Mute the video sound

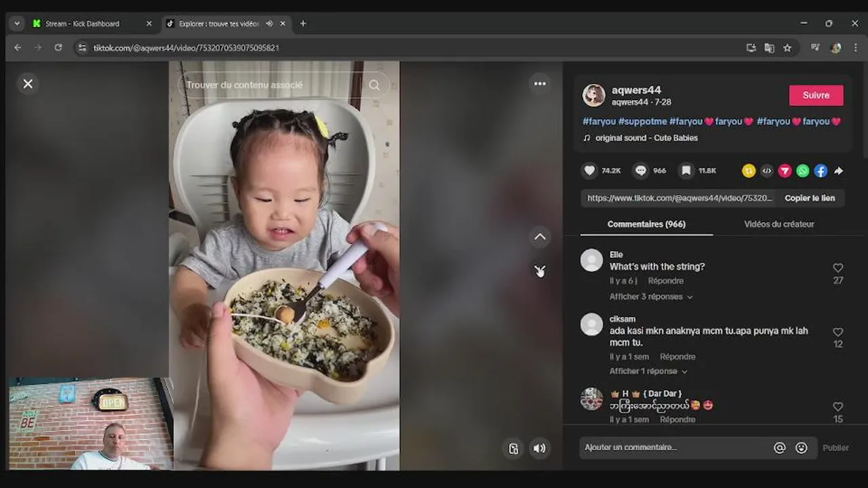pyautogui.click(x=540, y=448)
